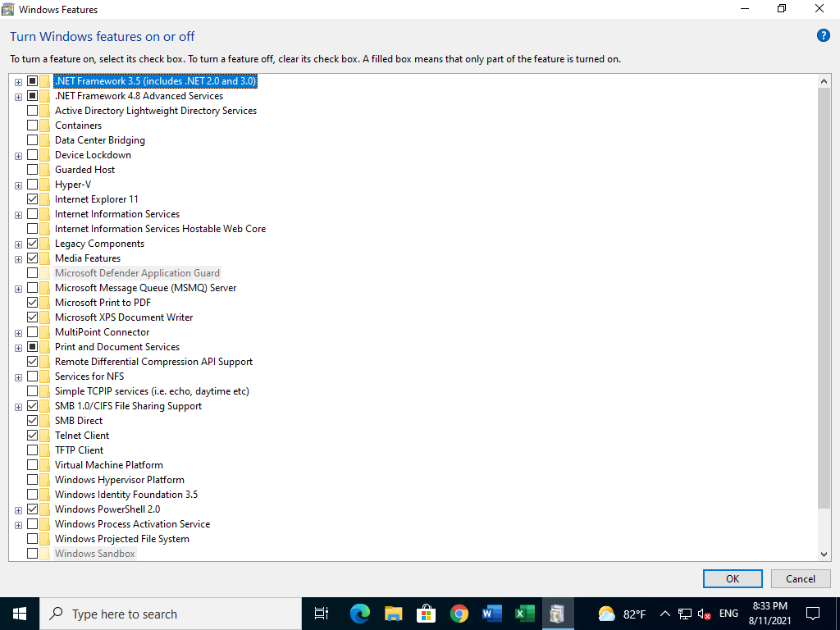This screenshot has width=840, height=630.
Task: Open the help question mark icon
Action: (823, 36)
